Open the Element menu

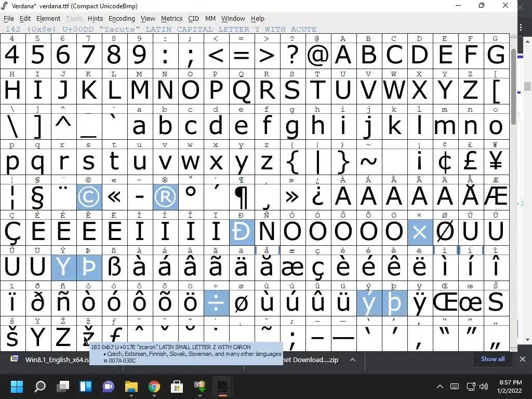[x=48, y=19]
